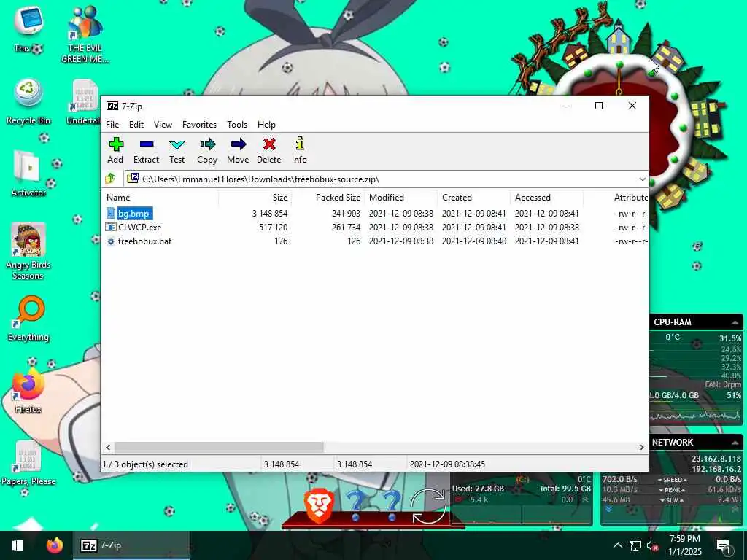The image size is (747, 560).
Task: Select the freebobux.bat file icon
Action: click(111, 241)
